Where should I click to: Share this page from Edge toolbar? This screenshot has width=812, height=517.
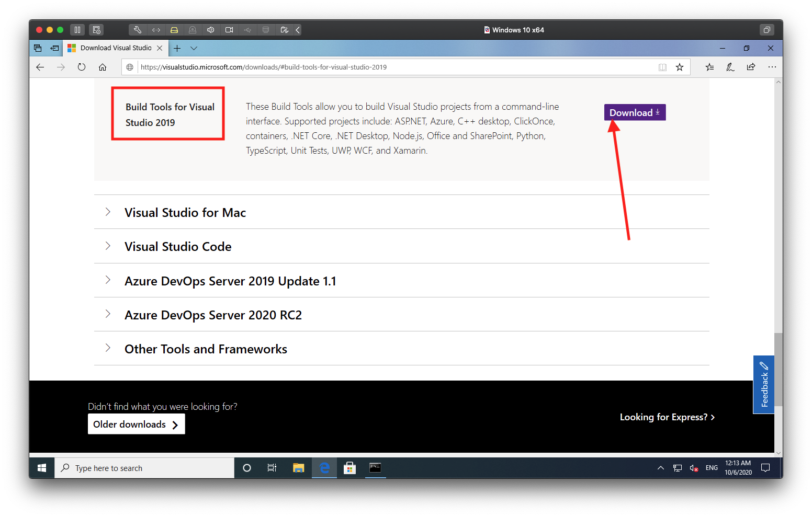pos(751,67)
